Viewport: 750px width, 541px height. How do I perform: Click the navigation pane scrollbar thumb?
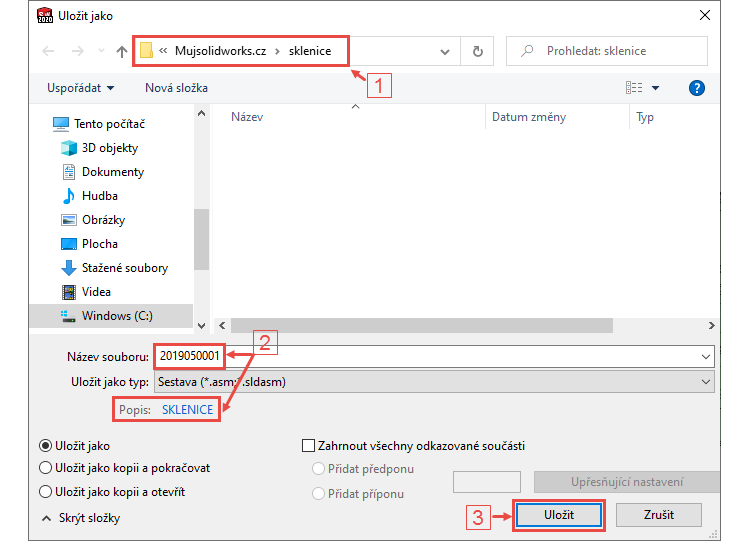tap(201, 240)
